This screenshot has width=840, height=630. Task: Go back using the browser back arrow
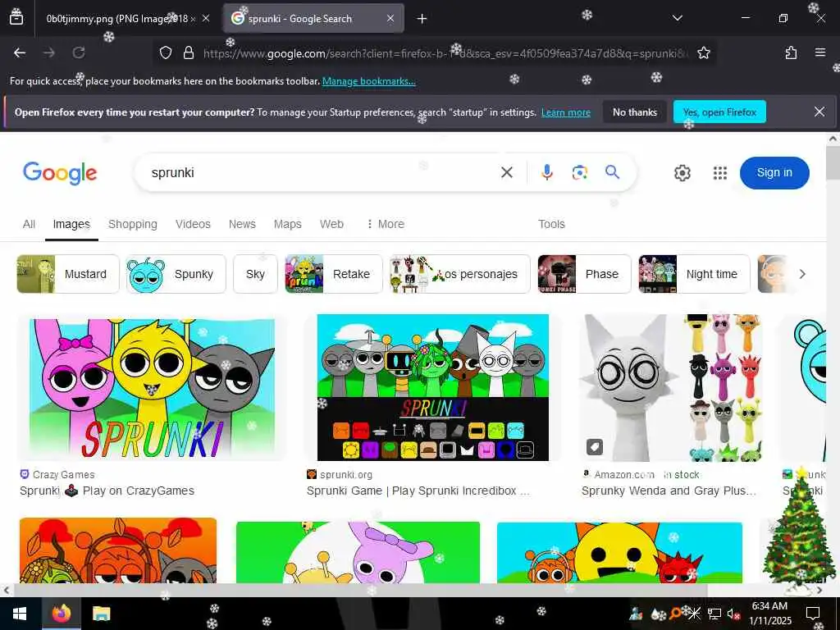tap(20, 52)
